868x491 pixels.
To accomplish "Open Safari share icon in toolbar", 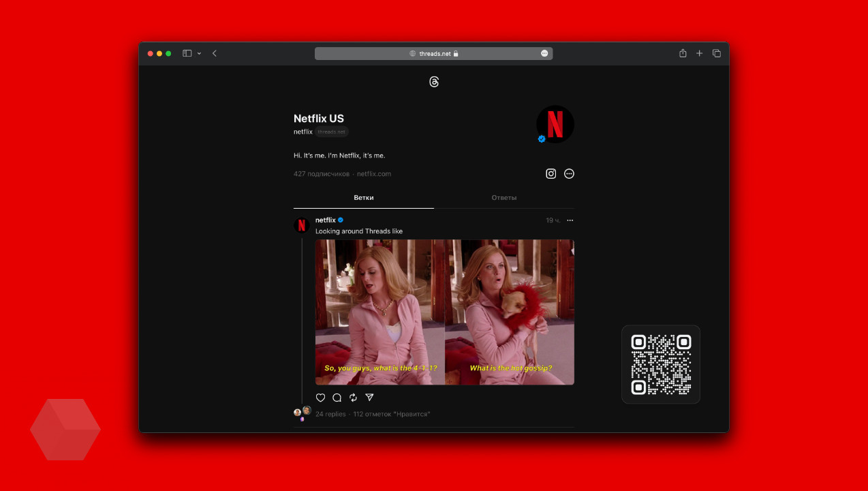I will pos(682,53).
